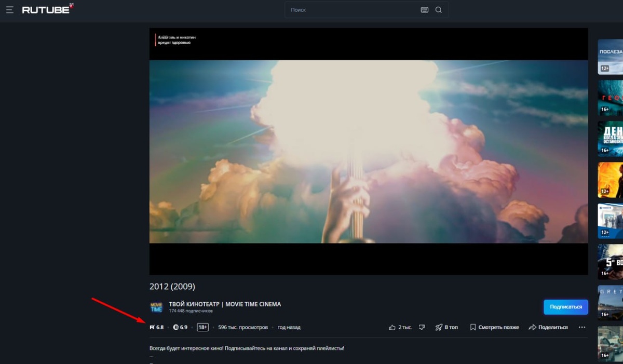
Task: Open the hamburger side menu
Action: 9,9
